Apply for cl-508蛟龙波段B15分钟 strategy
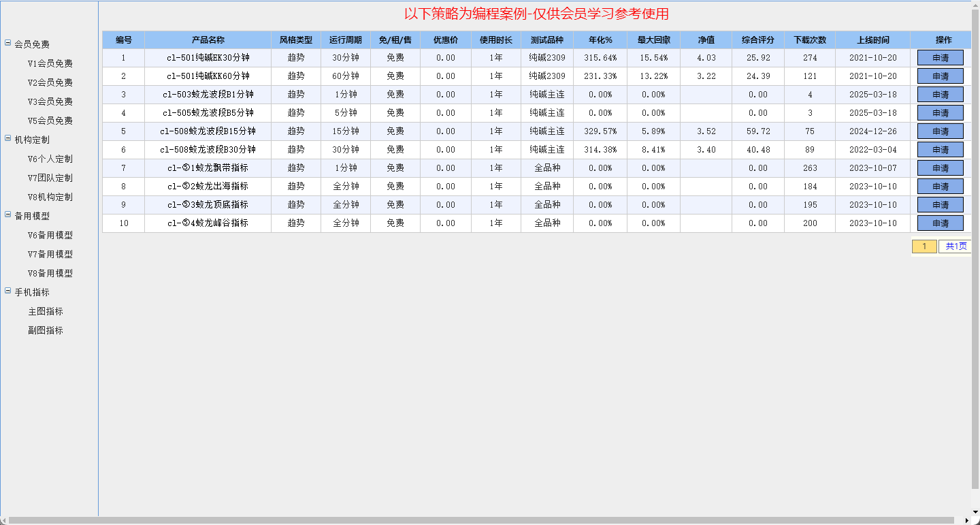This screenshot has width=980, height=525. click(940, 131)
